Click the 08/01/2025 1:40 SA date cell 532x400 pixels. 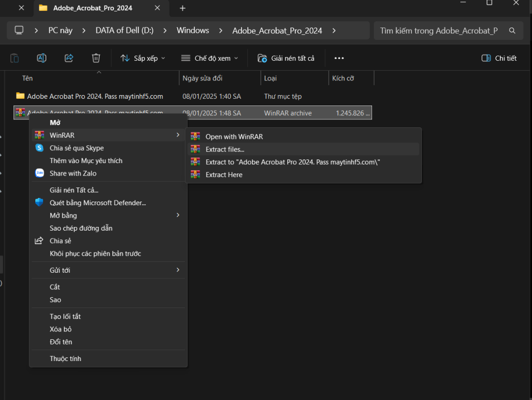(x=212, y=96)
